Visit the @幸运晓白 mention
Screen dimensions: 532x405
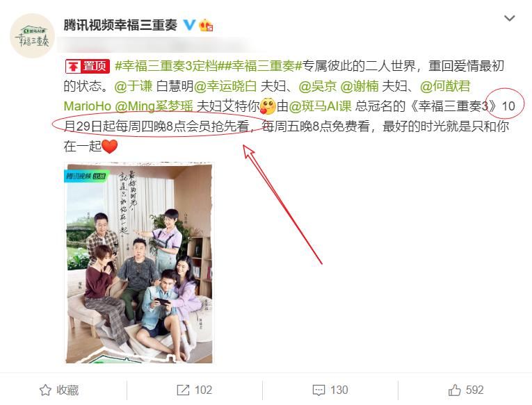tap(225, 86)
